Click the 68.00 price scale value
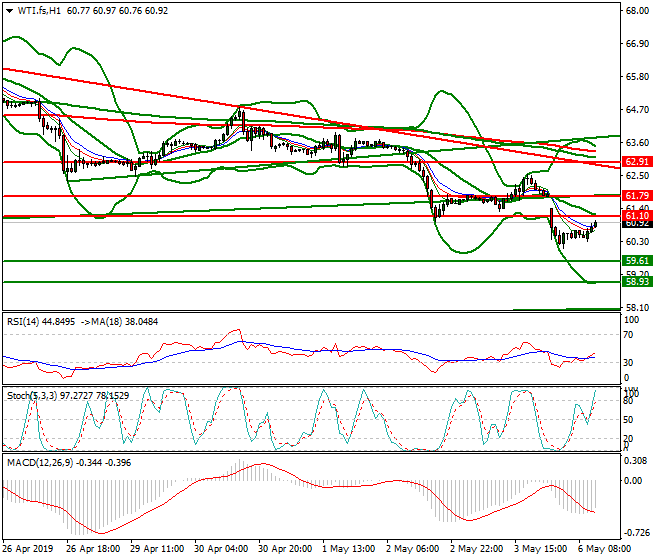660x560 pixels. (x=637, y=11)
